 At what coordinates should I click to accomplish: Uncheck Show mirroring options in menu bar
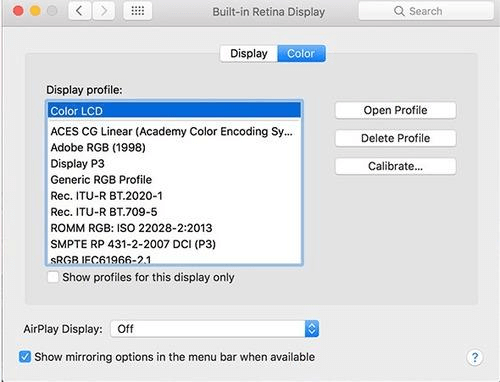(x=25, y=357)
